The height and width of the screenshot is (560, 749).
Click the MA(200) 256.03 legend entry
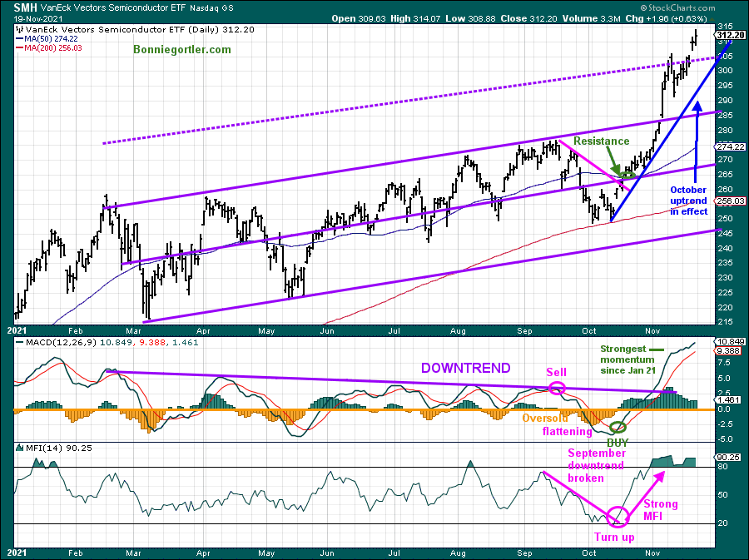coord(53,47)
